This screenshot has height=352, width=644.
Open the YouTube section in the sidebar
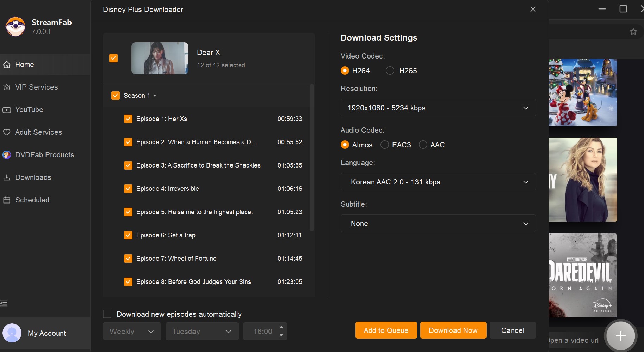point(29,110)
